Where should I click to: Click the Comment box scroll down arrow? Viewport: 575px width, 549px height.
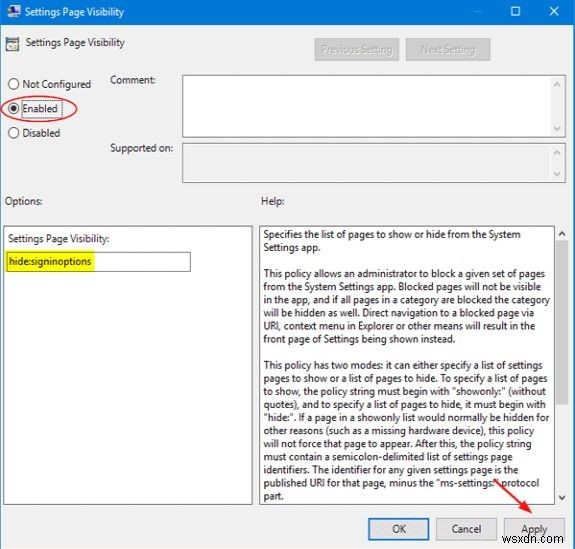557,129
